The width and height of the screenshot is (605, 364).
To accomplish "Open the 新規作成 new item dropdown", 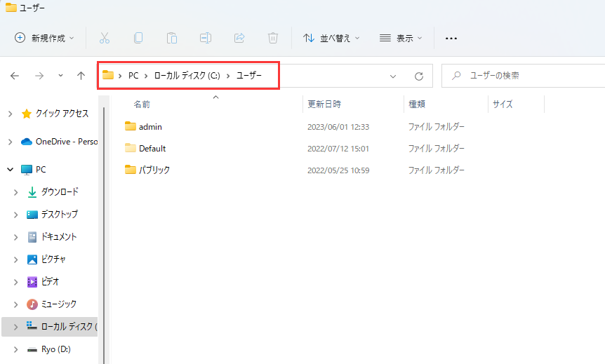I will pos(44,38).
